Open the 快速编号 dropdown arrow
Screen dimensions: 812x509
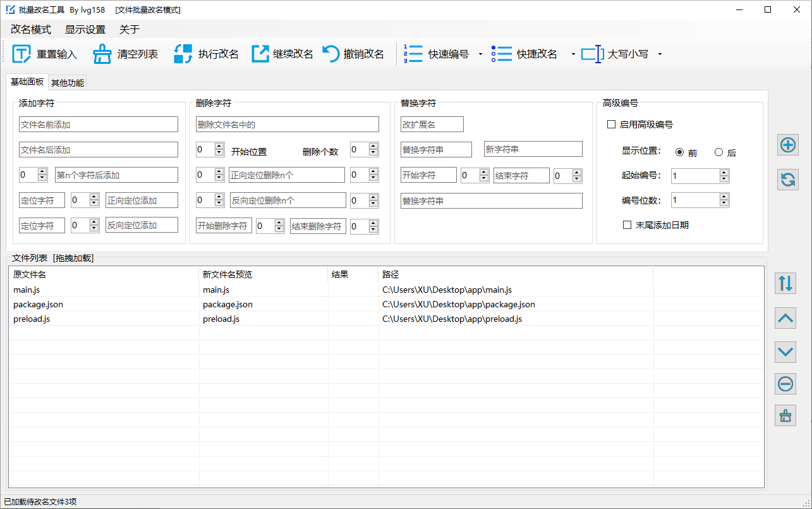point(480,54)
